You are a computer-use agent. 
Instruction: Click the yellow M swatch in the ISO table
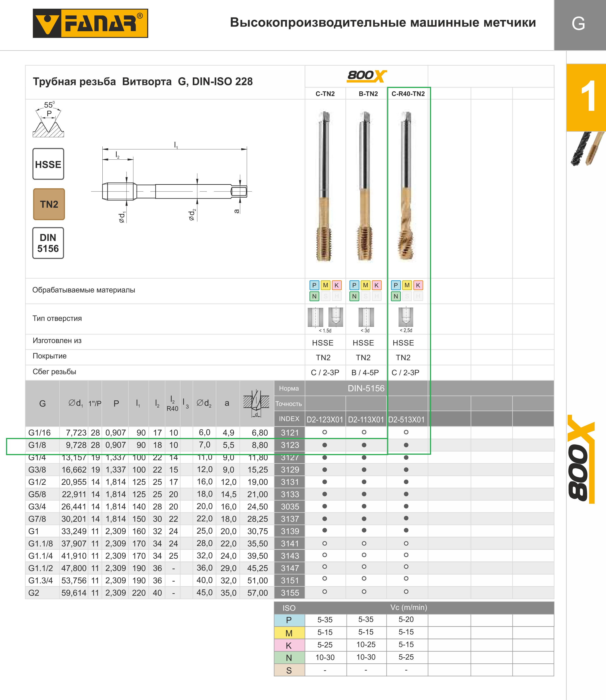coord(289,633)
